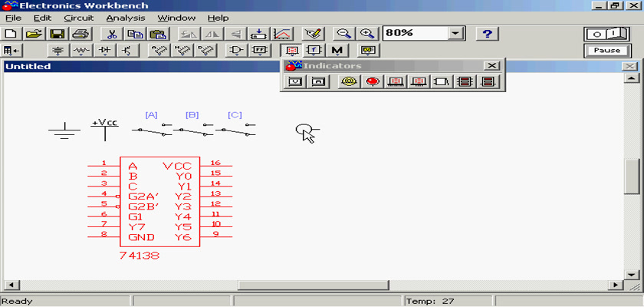644x307 pixels.
Task: Open the Digital flip-flop (FF) parts bin
Action: point(259,50)
